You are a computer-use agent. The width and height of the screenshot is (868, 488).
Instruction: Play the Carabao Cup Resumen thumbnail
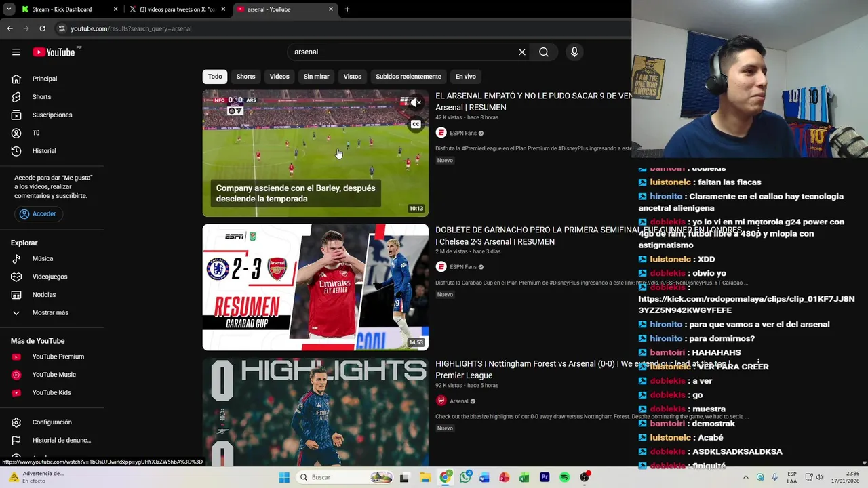315,287
